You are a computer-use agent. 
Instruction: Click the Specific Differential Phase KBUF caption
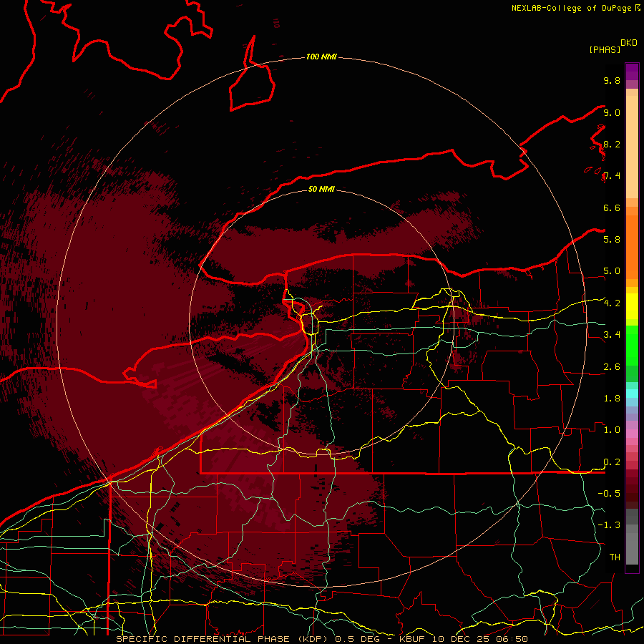(x=321, y=639)
